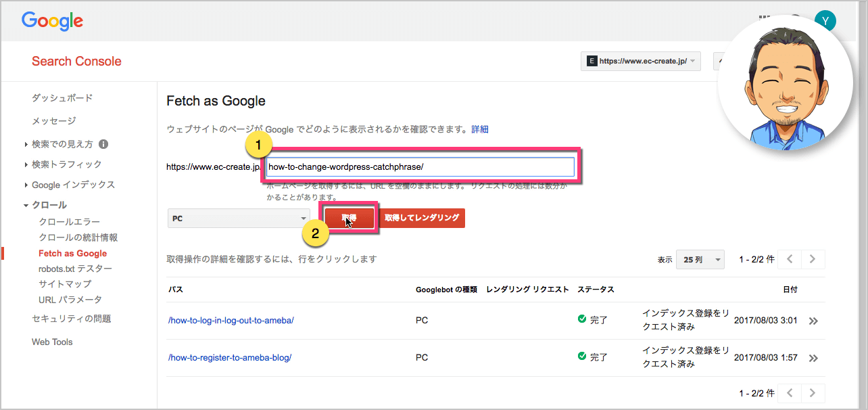The image size is (868, 410).
Task: Open クロールエラー page
Action: click(x=70, y=222)
